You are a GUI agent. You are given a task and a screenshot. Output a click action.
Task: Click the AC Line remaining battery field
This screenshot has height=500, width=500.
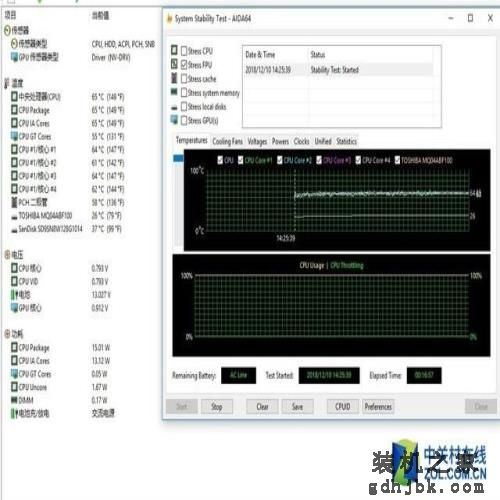pyautogui.click(x=239, y=375)
